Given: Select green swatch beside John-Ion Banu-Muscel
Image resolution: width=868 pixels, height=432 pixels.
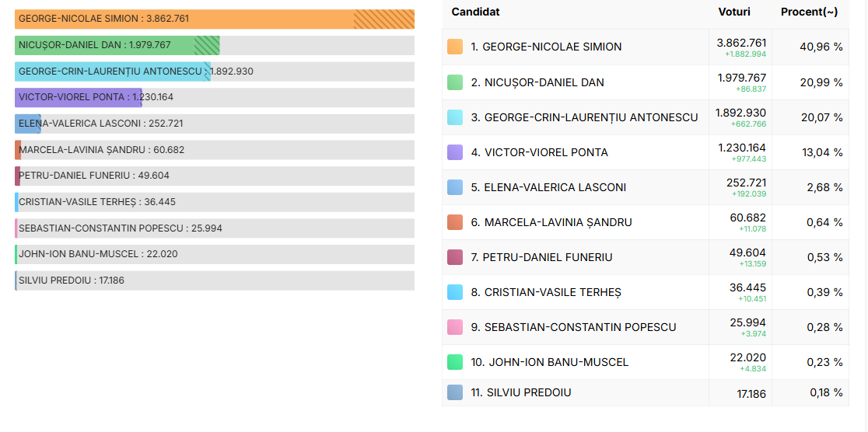Looking at the screenshot, I should click(x=454, y=362).
